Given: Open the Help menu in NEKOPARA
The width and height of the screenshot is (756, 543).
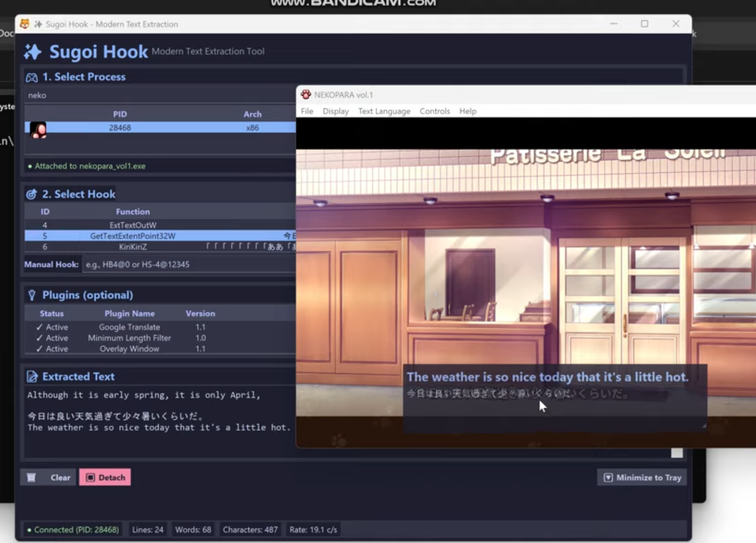Looking at the screenshot, I should (468, 111).
